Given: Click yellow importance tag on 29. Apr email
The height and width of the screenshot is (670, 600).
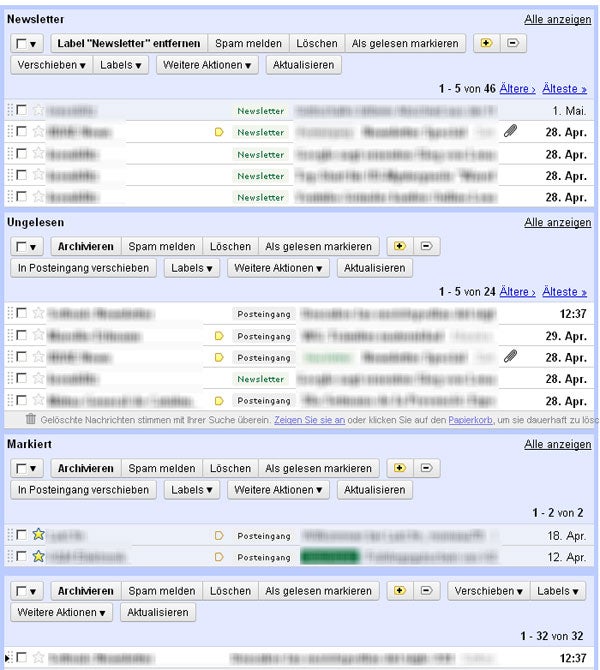Looking at the screenshot, I should point(219,336).
